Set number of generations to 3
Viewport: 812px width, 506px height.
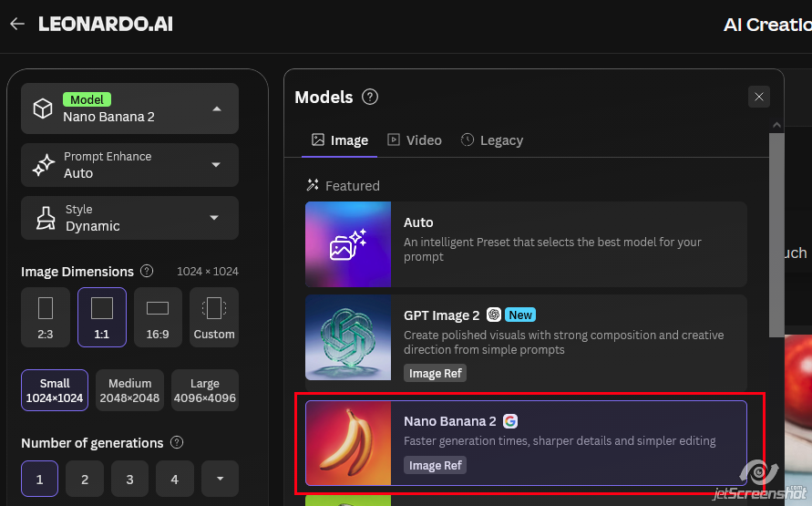(x=129, y=479)
